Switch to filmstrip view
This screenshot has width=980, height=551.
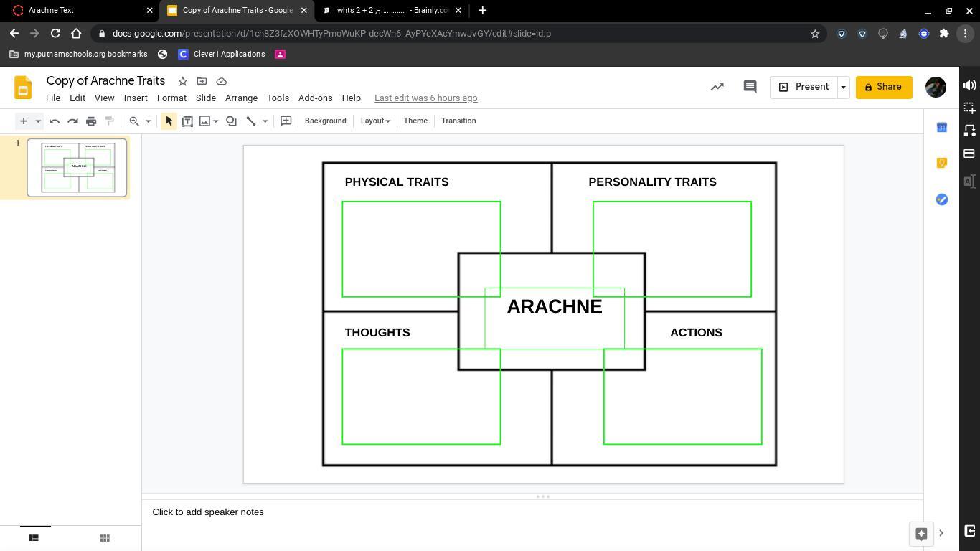click(x=34, y=538)
